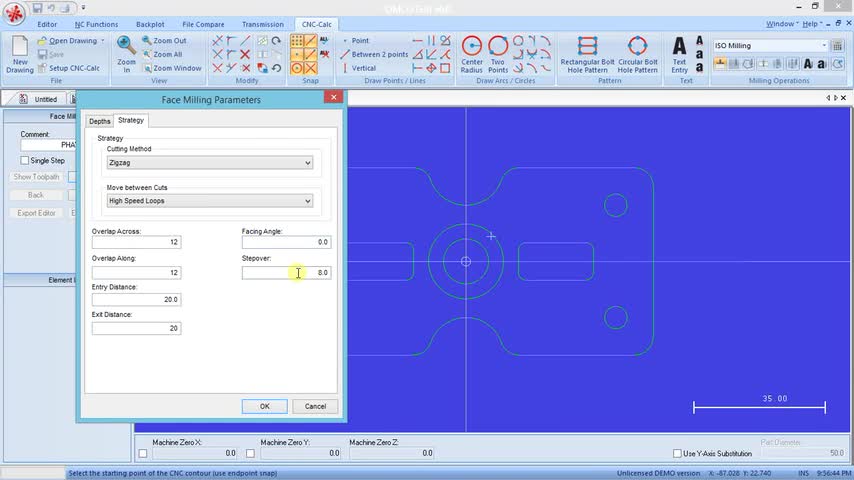The height and width of the screenshot is (480, 854).
Task: Click Zoom Out
Action: coord(164,40)
